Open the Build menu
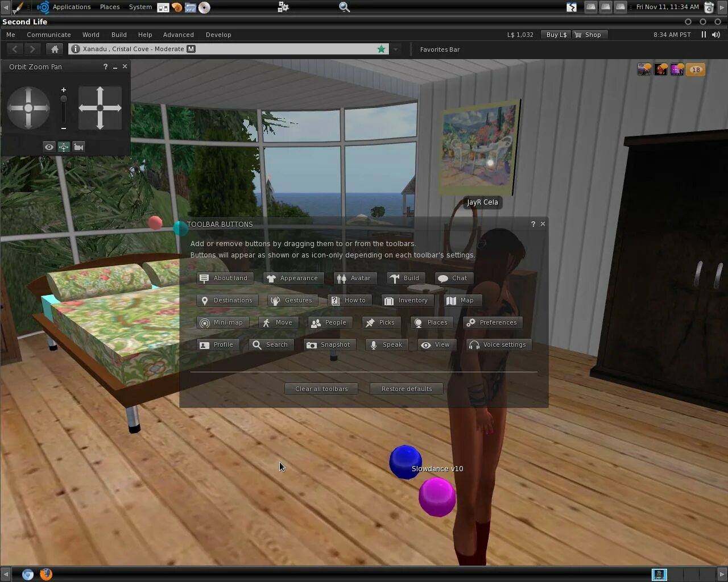The image size is (728, 582). coord(119,35)
